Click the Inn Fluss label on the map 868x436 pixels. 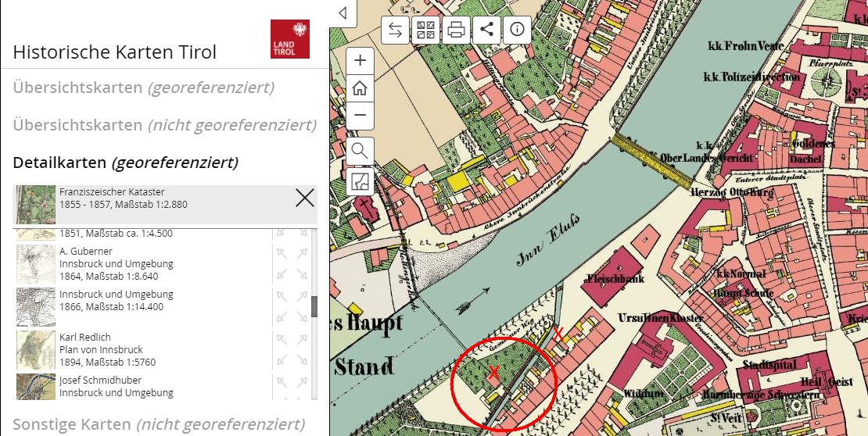[x=548, y=240]
